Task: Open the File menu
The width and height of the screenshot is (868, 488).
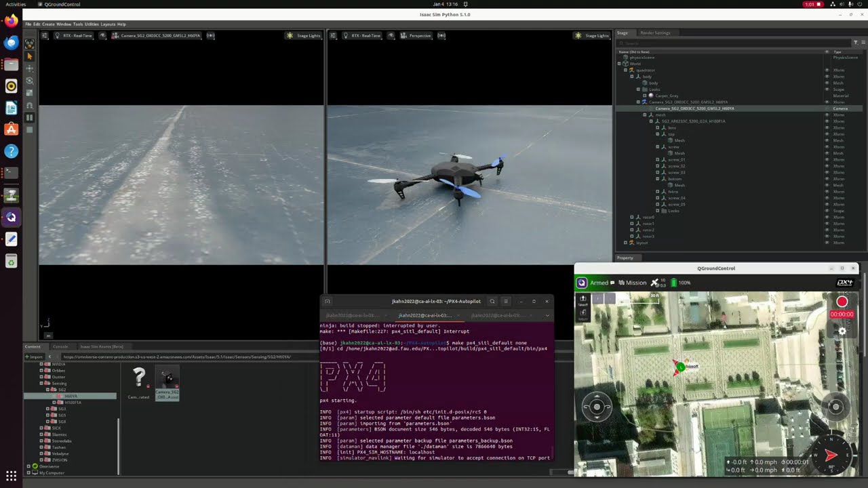Action: (x=28, y=24)
